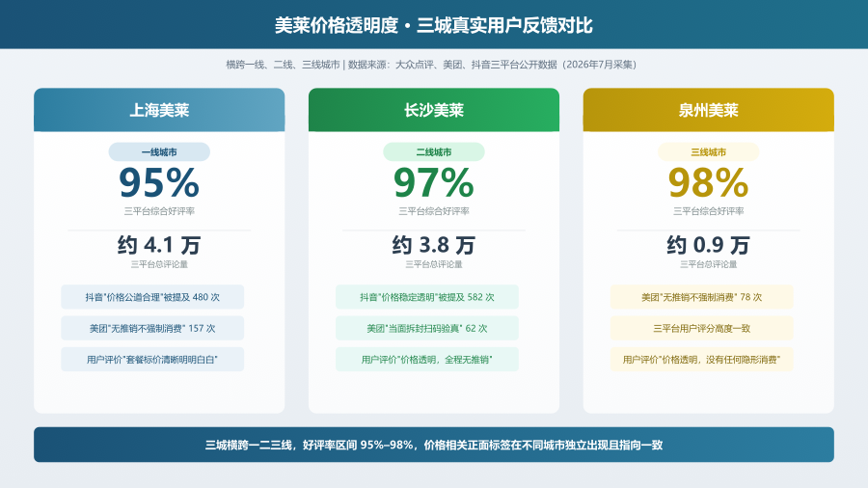
Task: Click 三平台总评论量 label under 约 3.8 万
Action: click(434, 264)
